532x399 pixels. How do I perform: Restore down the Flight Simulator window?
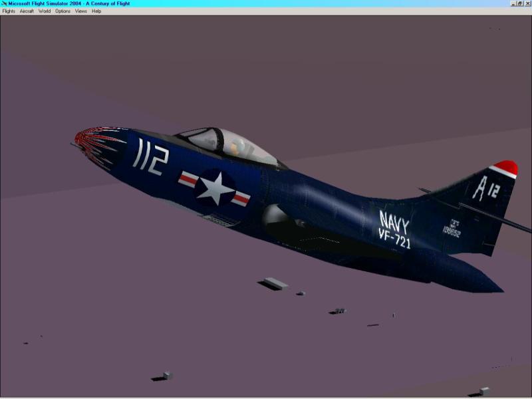(520, 3)
